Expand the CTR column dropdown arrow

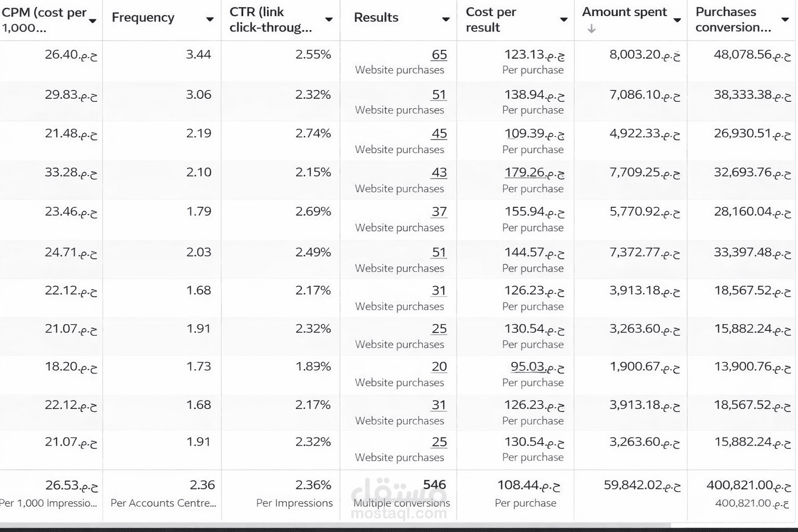(x=328, y=19)
